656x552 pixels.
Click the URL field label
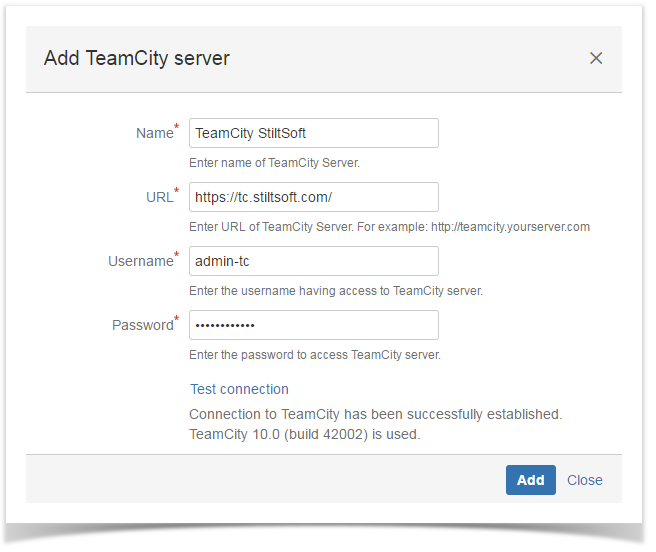pyautogui.click(x=159, y=198)
